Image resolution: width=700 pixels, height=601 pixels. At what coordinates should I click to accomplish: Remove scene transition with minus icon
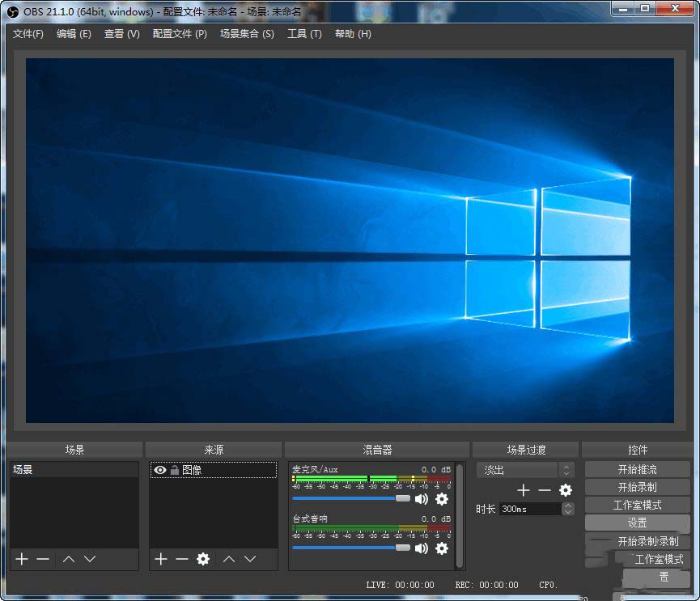coord(544,490)
